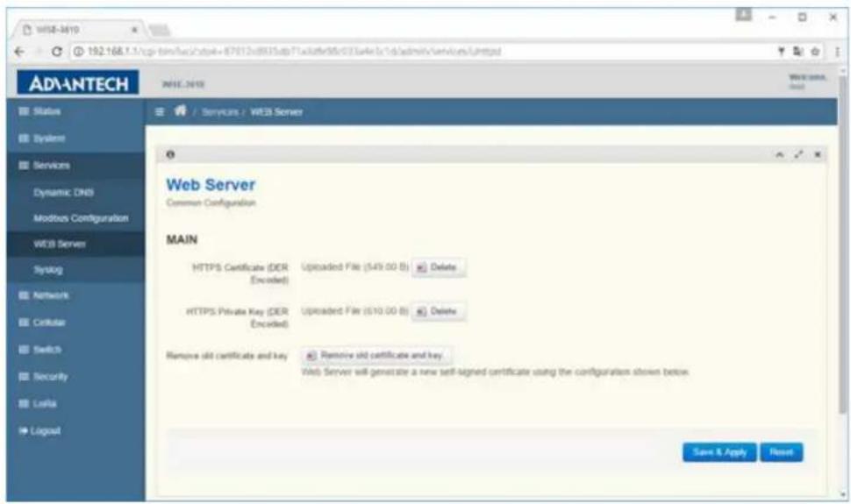Open the Status menu

(x=75, y=111)
